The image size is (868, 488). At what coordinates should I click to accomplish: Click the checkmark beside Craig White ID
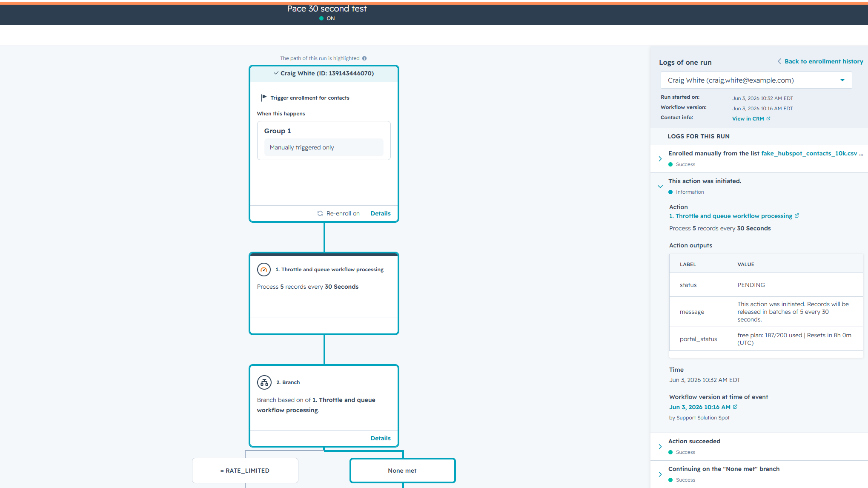tap(276, 73)
